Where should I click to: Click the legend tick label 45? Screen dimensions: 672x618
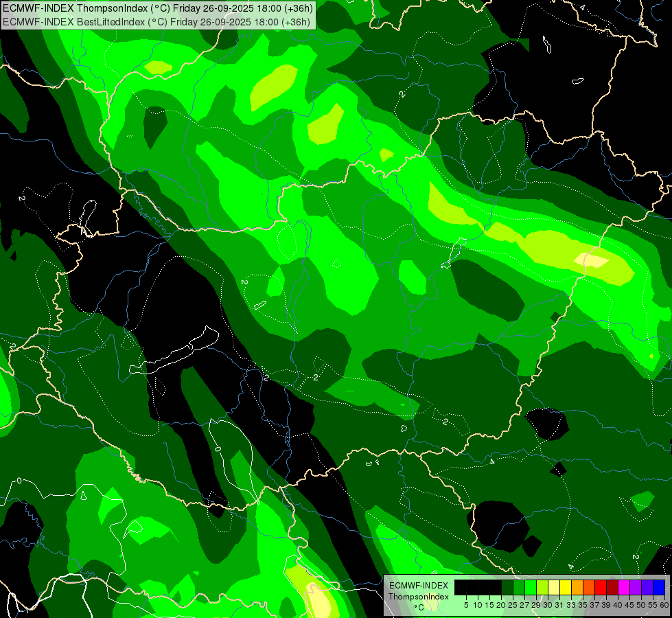(x=630, y=605)
